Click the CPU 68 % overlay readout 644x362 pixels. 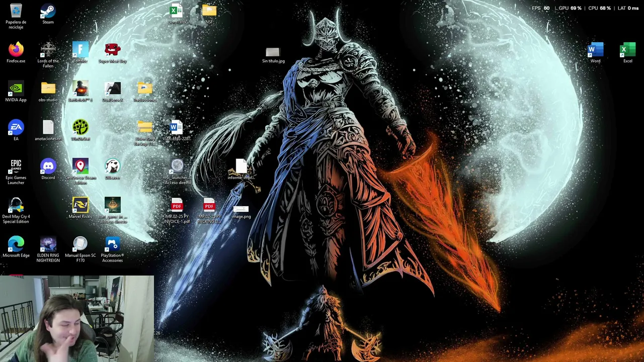[600, 8]
